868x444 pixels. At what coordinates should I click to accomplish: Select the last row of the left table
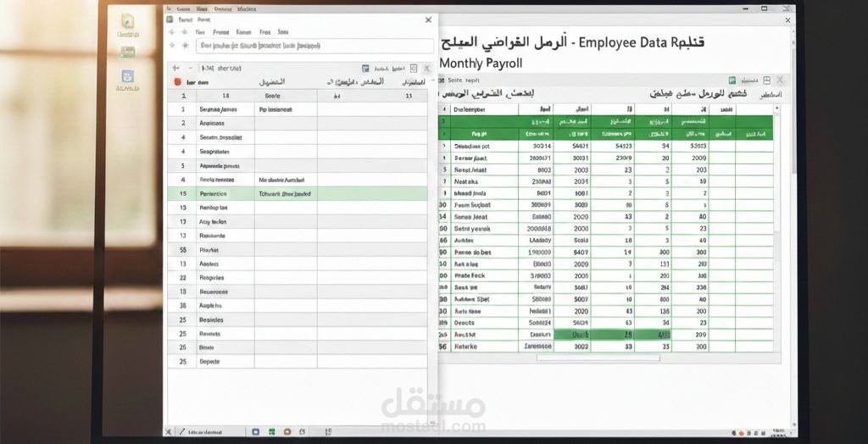(x=298, y=362)
